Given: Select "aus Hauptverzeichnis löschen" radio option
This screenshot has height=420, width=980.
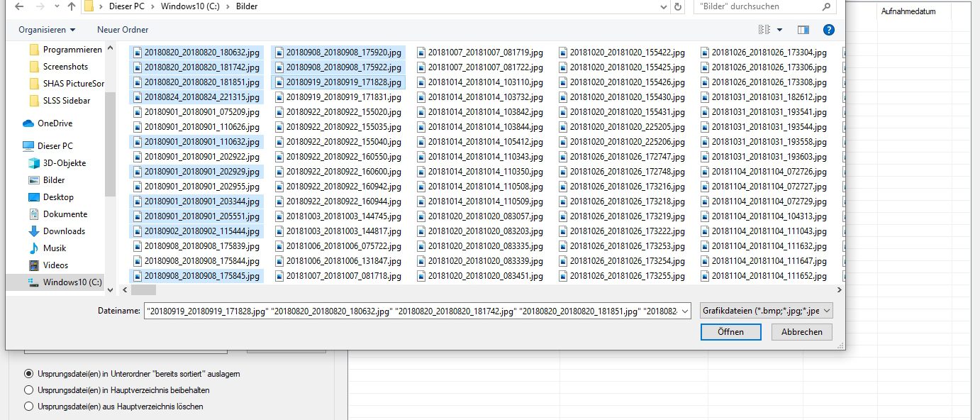Looking at the screenshot, I should [x=29, y=407].
